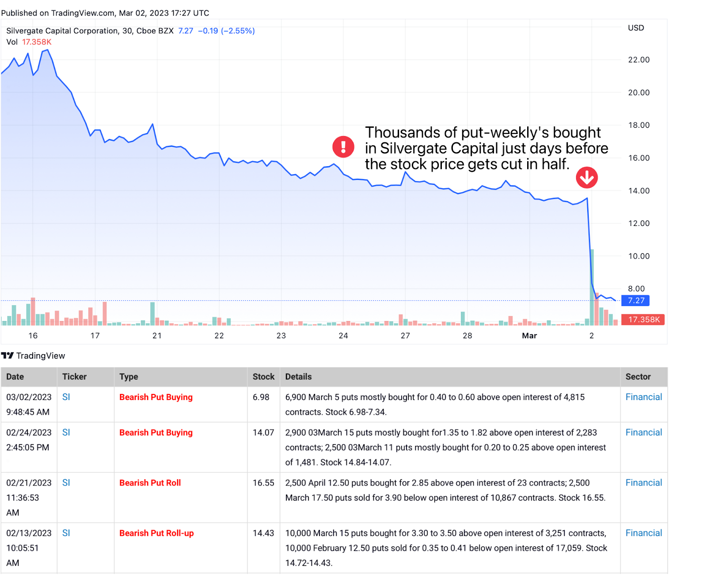Click the blue 7.27 current price tag on the price axis
This screenshot has width=707, height=588.
635,301
